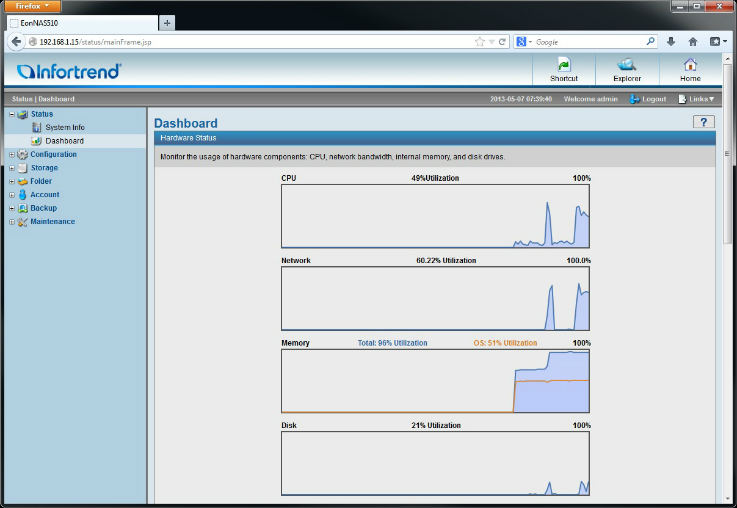This screenshot has height=508, width=737.
Task: Click the browser back arrow button
Action: [16, 41]
